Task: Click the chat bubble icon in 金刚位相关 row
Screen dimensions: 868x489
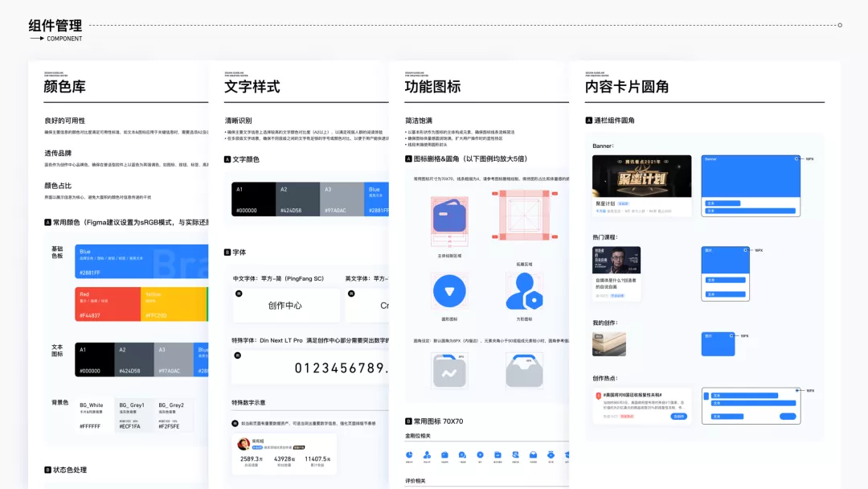Action: pyautogui.click(x=462, y=455)
